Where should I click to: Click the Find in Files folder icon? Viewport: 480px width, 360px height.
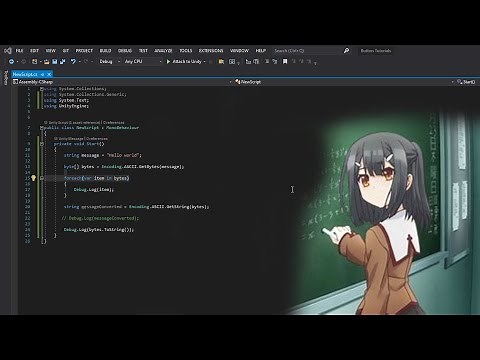[x=221, y=62]
